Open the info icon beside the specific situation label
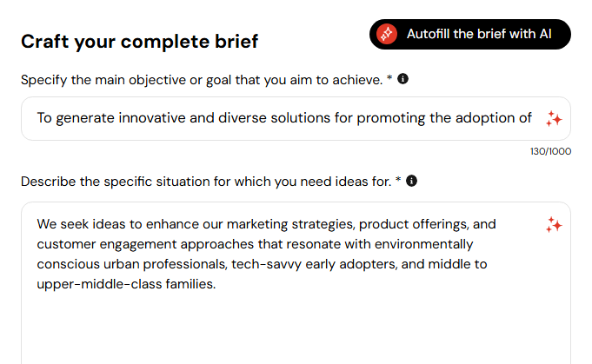The width and height of the screenshot is (592, 364). (x=411, y=181)
